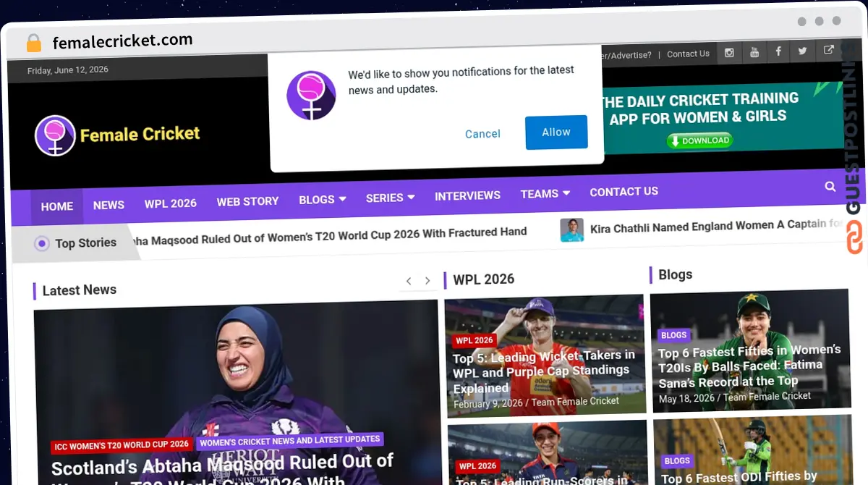The width and height of the screenshot is (868, 485).
Task: Open Top 6 Fastest ODI Fifties article
Action: coord(739,477)
